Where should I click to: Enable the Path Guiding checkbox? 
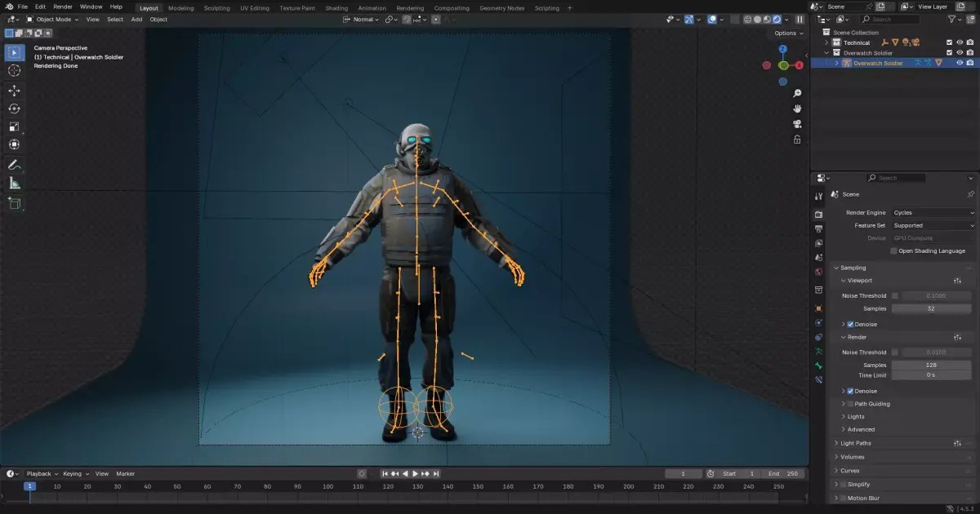850,404
